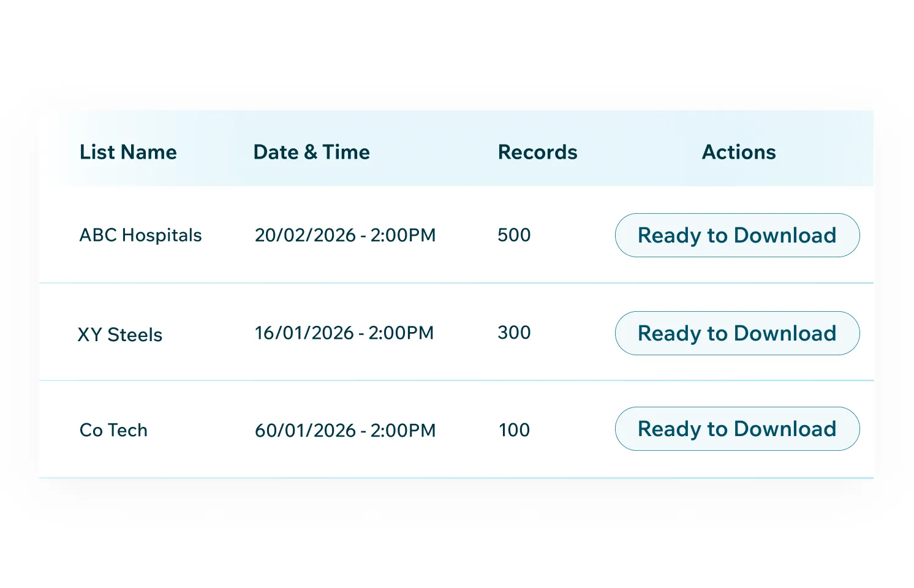Click the 100 records value
The image size is (914, 588).
[x=514, y=430]
